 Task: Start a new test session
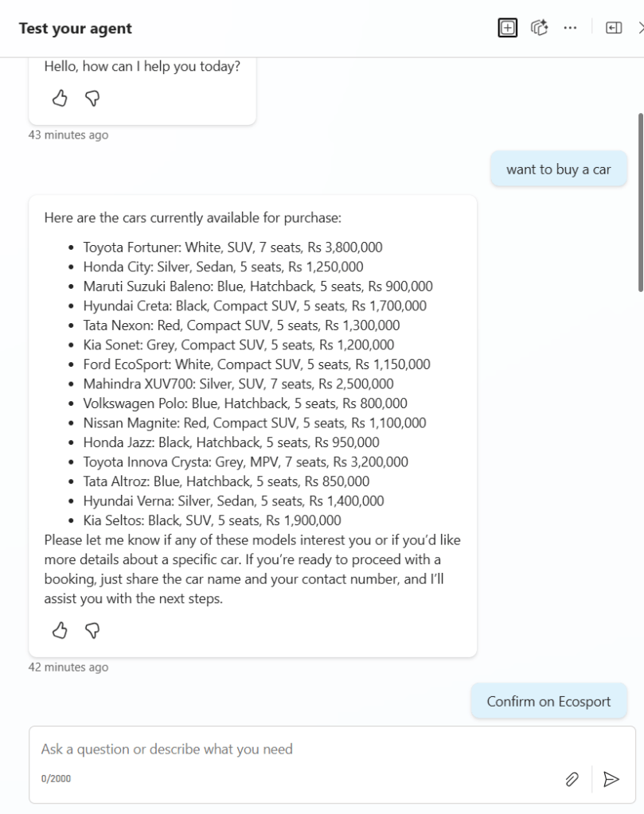click(507, 28)
